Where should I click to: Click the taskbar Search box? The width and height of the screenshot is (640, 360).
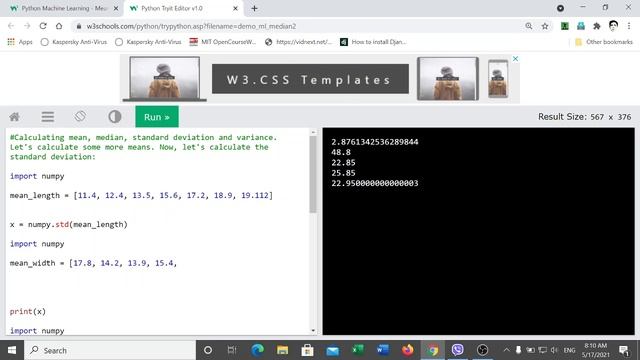pyautogui.click(x=110, y=350)
